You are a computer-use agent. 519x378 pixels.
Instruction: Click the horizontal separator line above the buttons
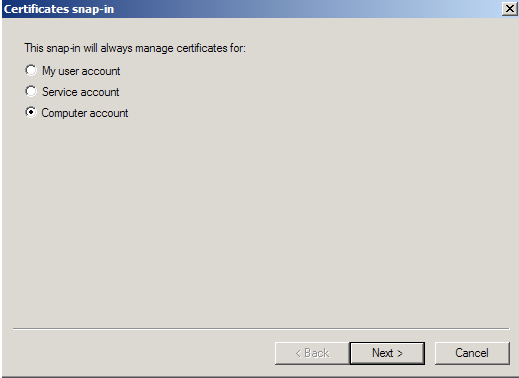(261, 329)
